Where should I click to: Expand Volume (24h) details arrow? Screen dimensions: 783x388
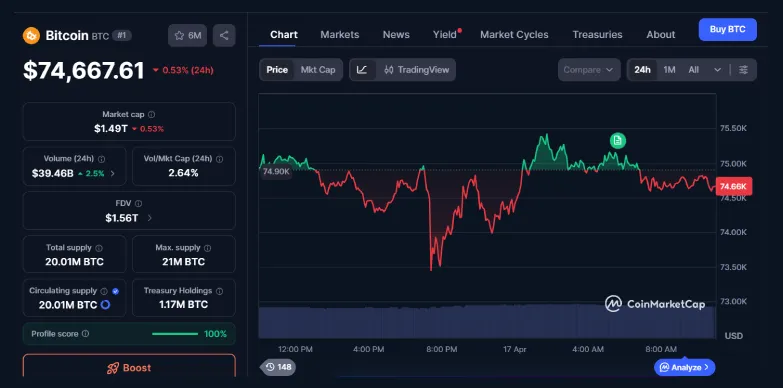[112, 173]
